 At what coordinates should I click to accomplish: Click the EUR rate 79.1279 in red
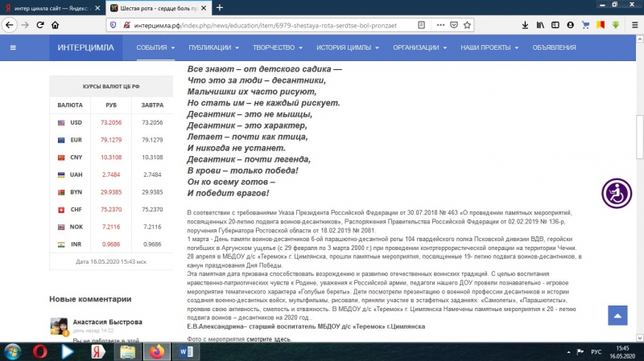111,140
